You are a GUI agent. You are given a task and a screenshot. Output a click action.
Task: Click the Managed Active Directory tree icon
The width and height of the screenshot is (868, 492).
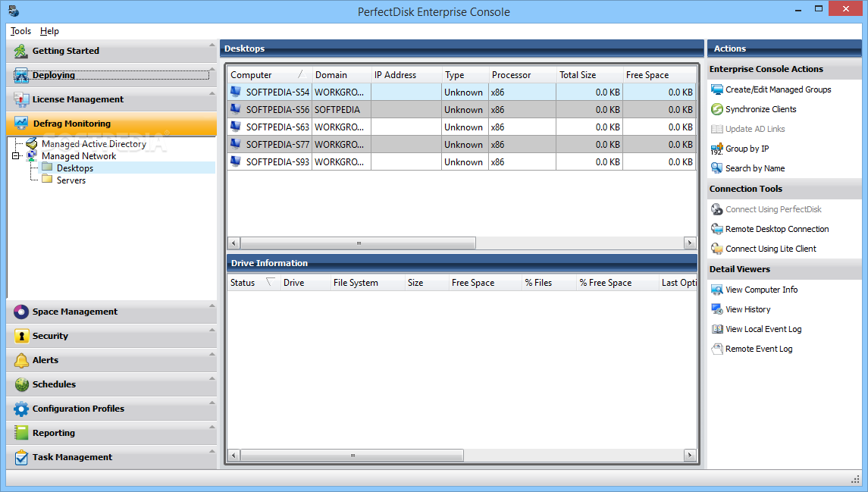[32, 144]
